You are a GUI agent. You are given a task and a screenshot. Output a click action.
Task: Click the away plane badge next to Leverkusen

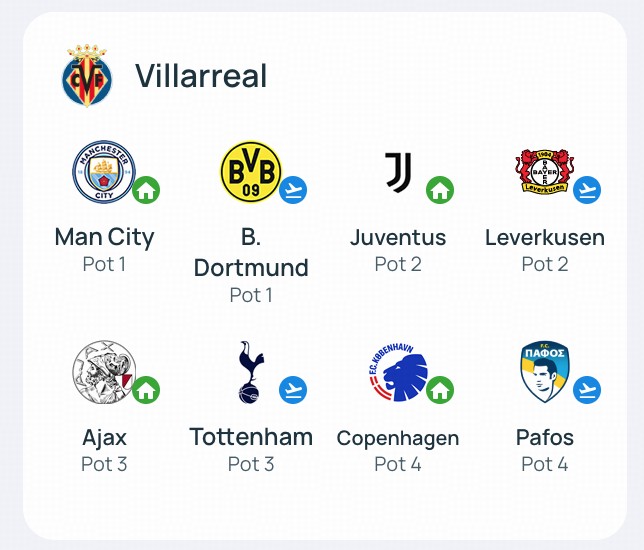pyautogui.click(x=587, y=190)
